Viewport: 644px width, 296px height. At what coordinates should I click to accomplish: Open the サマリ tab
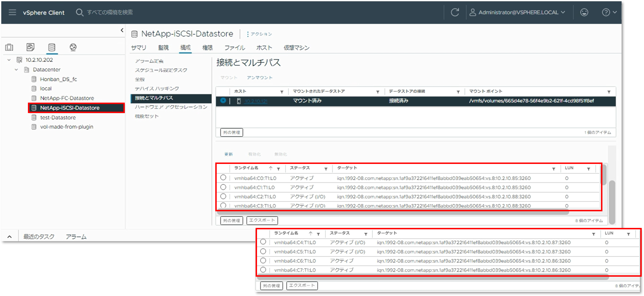tap(138, 48)
